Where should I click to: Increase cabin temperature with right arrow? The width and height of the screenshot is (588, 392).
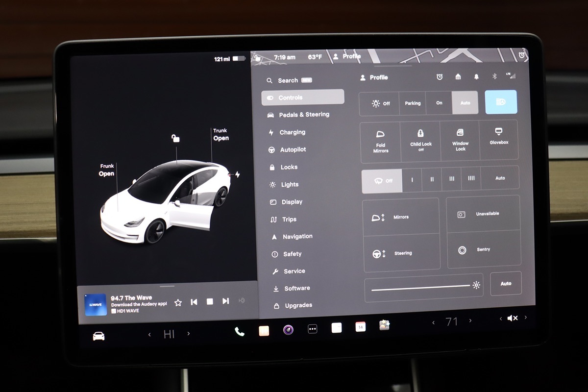coord(470,321)
